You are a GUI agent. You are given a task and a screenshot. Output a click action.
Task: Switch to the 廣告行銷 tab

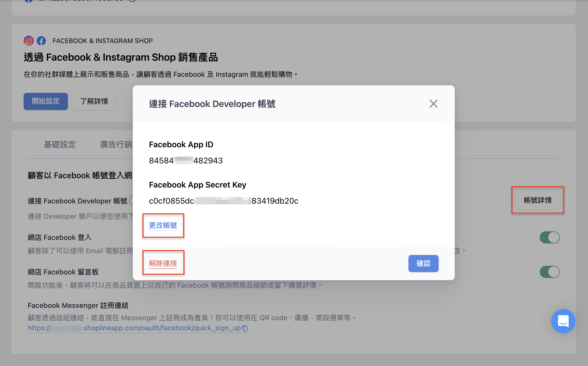(116, 144)
